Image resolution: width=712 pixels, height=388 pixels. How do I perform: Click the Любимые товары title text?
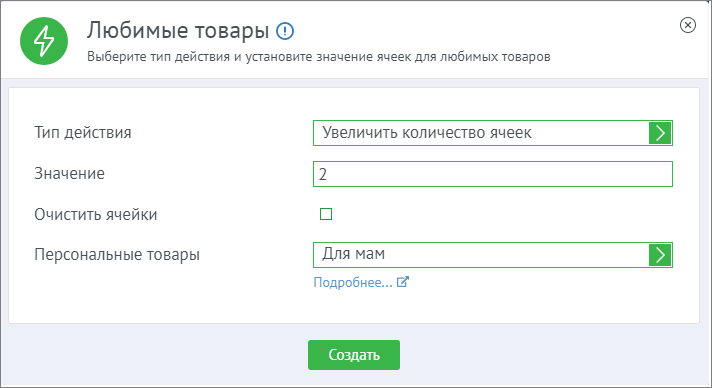point(178,30)
